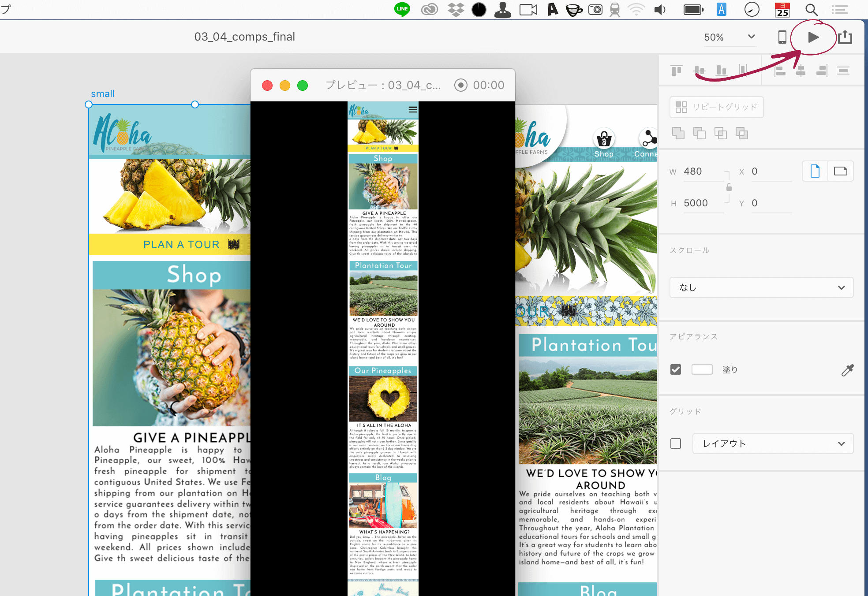Edit the width field showing 480
Viewport: 868px width, 596px height.
click(703, 171)
